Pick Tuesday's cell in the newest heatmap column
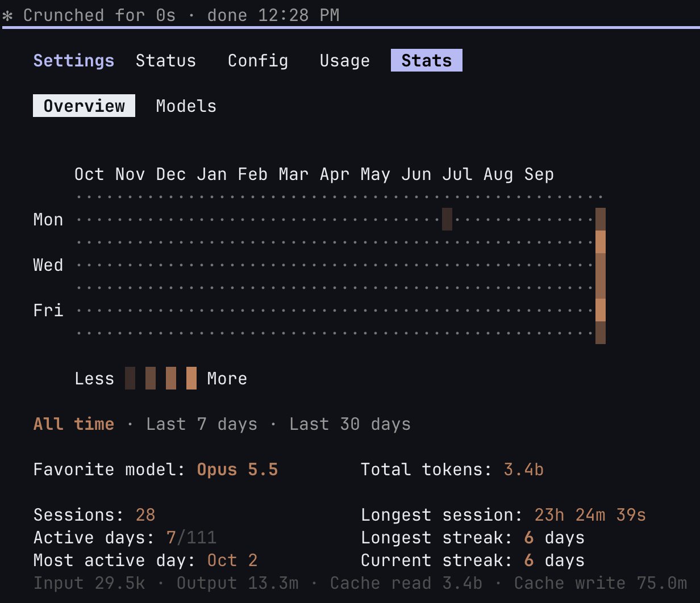Screen dimensions: 700x603 (x=601, y=242)
